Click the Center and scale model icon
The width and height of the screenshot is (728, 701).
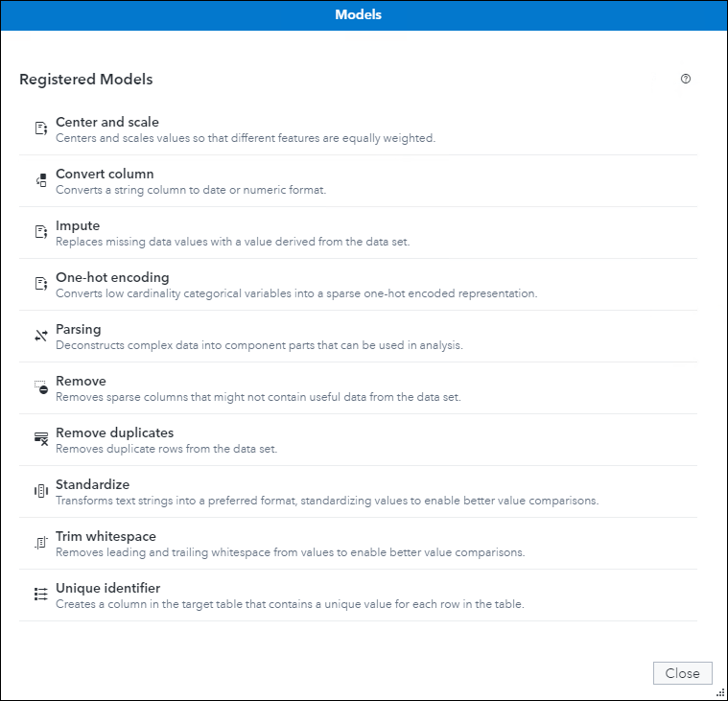(41, 129)
